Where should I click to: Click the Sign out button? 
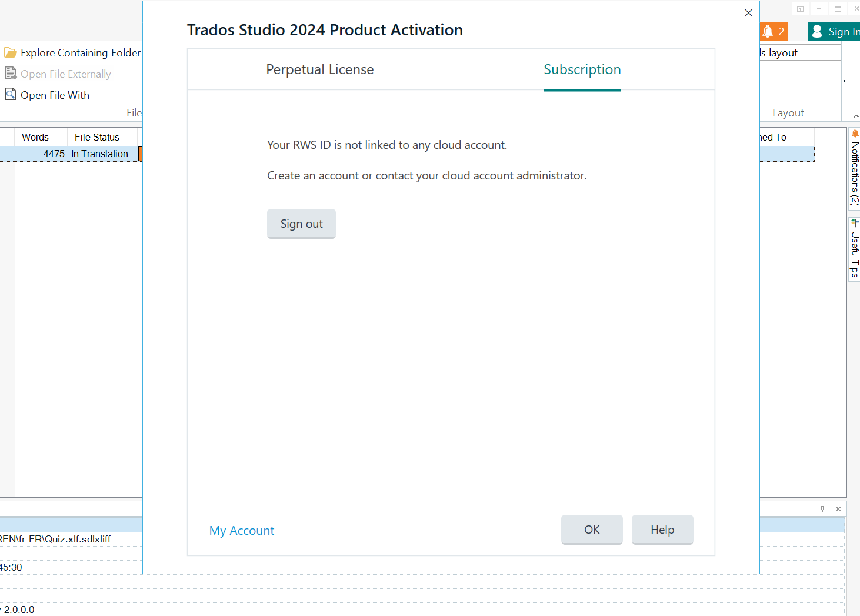pos(301,224)
